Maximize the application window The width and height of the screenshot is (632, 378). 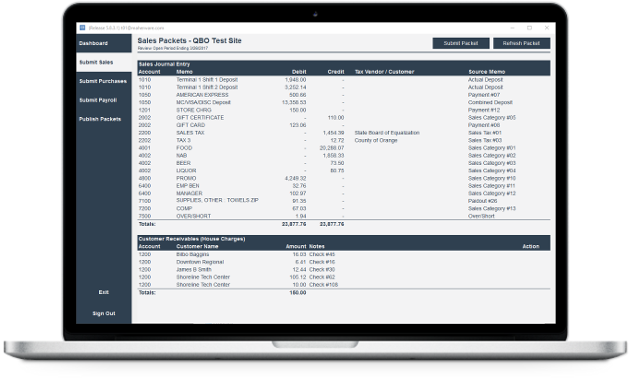coord(529,28)
